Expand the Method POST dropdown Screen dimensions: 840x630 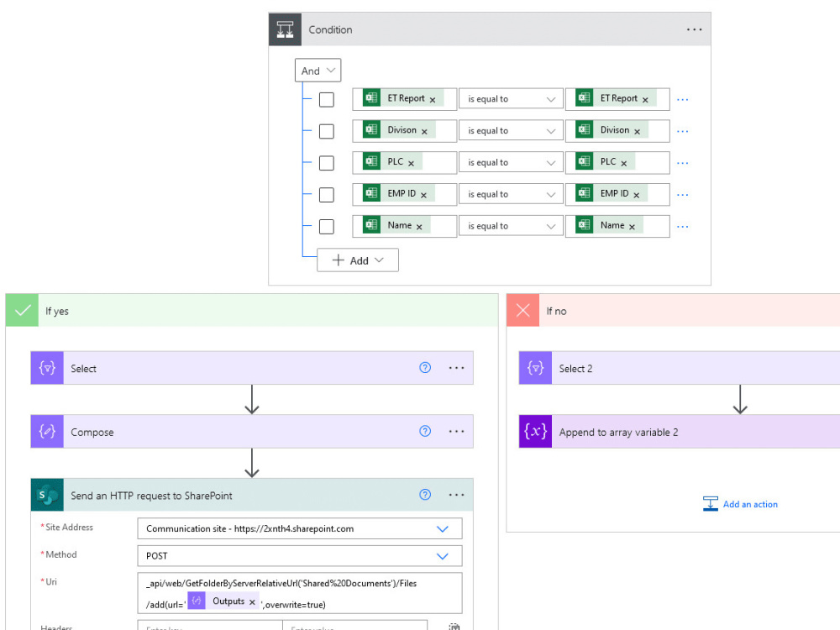coord(442,556)
